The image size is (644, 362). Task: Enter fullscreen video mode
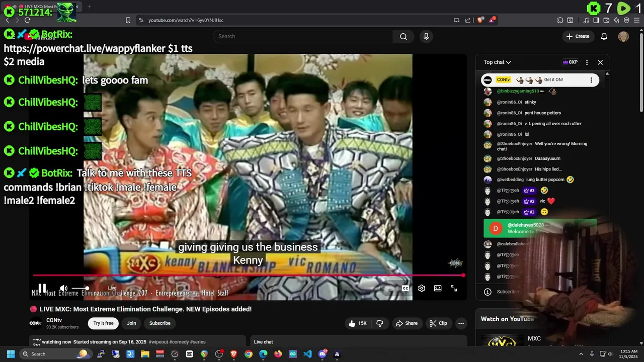[454, 288]
